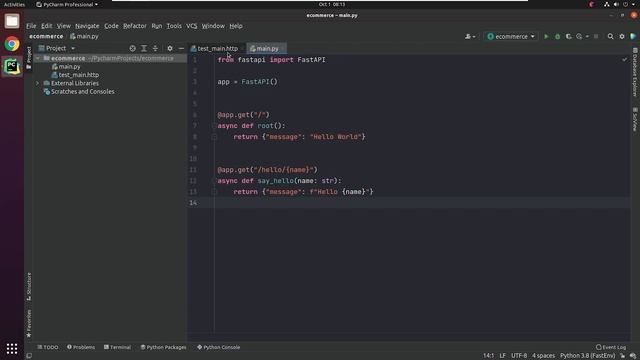Open PyCharm Professional app menu in top bar
640x360 pixels.
coord(67,4)
